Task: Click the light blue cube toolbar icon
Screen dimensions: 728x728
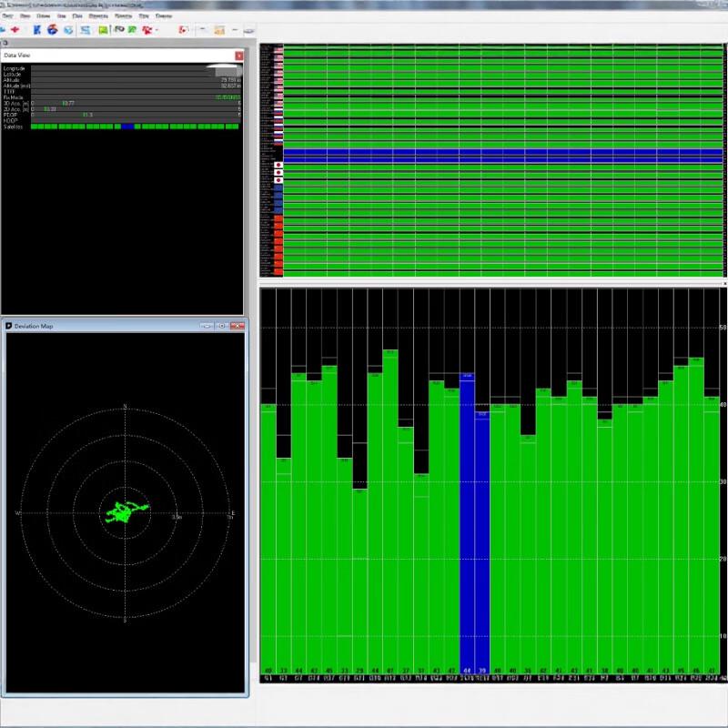Action: 68,30
